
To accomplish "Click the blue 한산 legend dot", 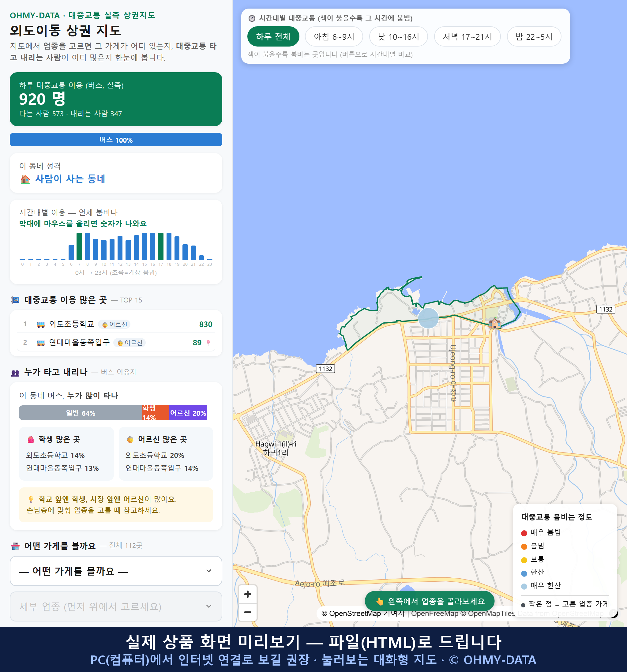I will pos(524,573).
